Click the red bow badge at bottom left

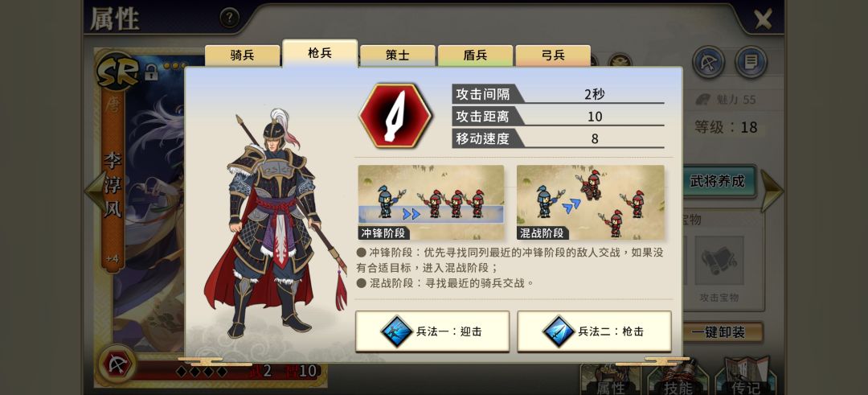pyautogui.click(x=118, y=365)
